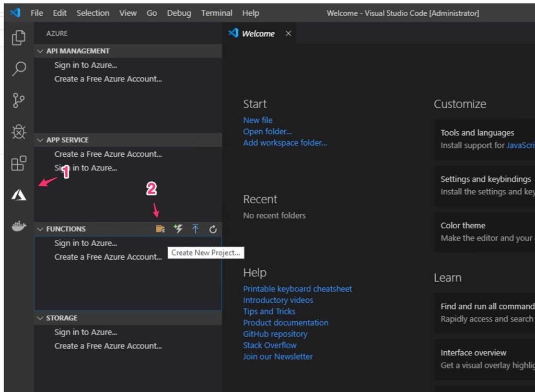Click Sign in to Azure under Functions
Image resolution: width=535 pixels, height=392 pixels.
(x=86, y=243)
